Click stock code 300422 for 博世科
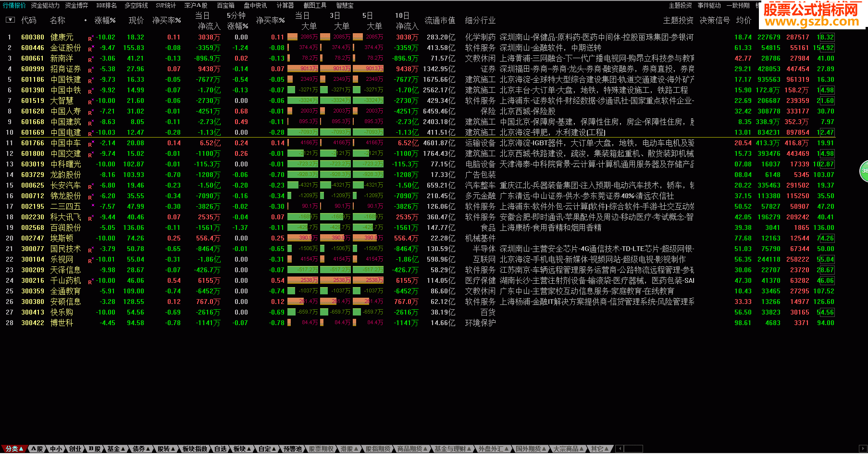The image size is (868, 454). pyautogui.click(x=33, y=323)
